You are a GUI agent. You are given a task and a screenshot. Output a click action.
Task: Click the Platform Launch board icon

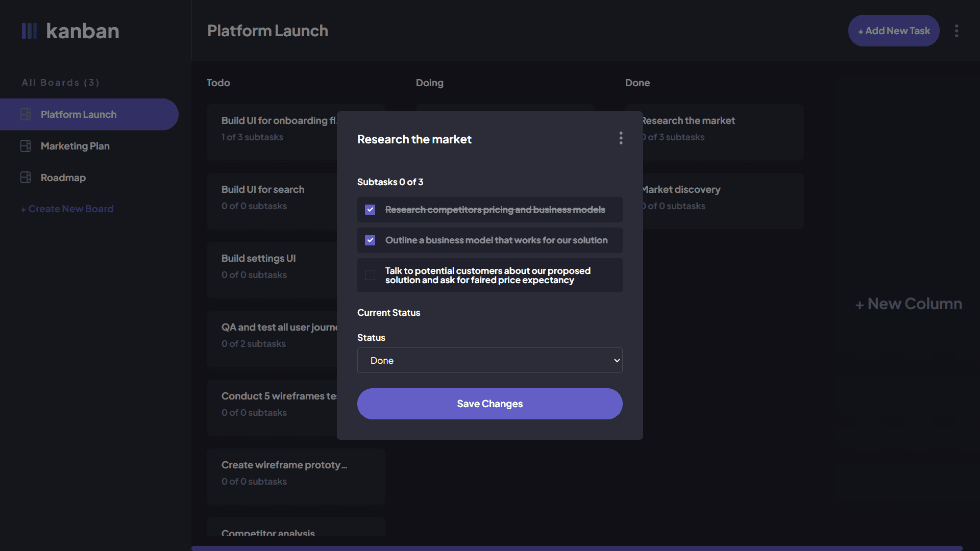(x=26, y=114)
